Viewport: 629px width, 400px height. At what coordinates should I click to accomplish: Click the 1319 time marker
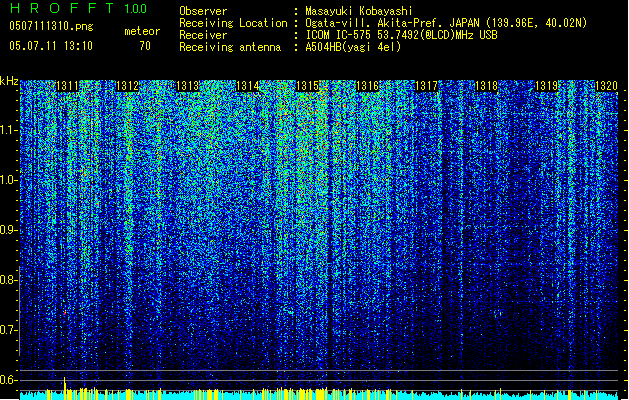click(x=547, y=86)
